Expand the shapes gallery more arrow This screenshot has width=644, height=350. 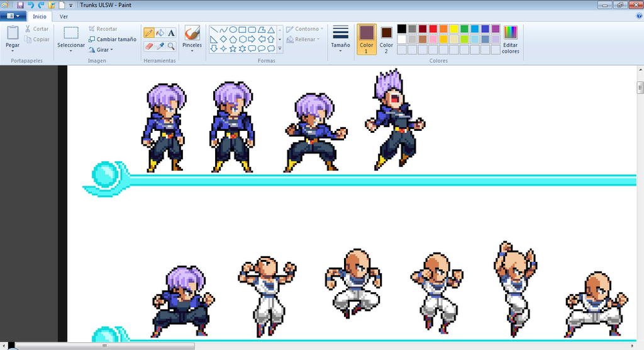tap(280, 48)
